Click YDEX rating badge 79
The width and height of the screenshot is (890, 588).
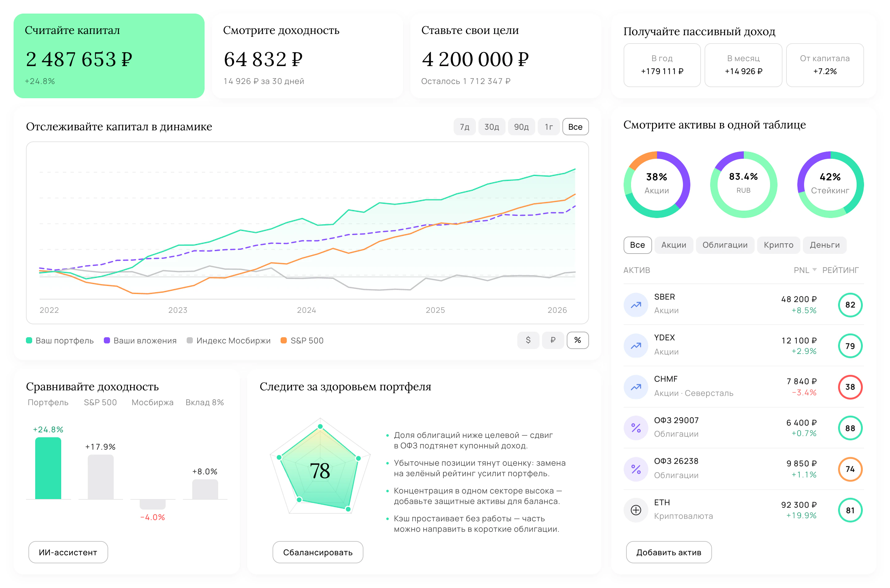850,346
